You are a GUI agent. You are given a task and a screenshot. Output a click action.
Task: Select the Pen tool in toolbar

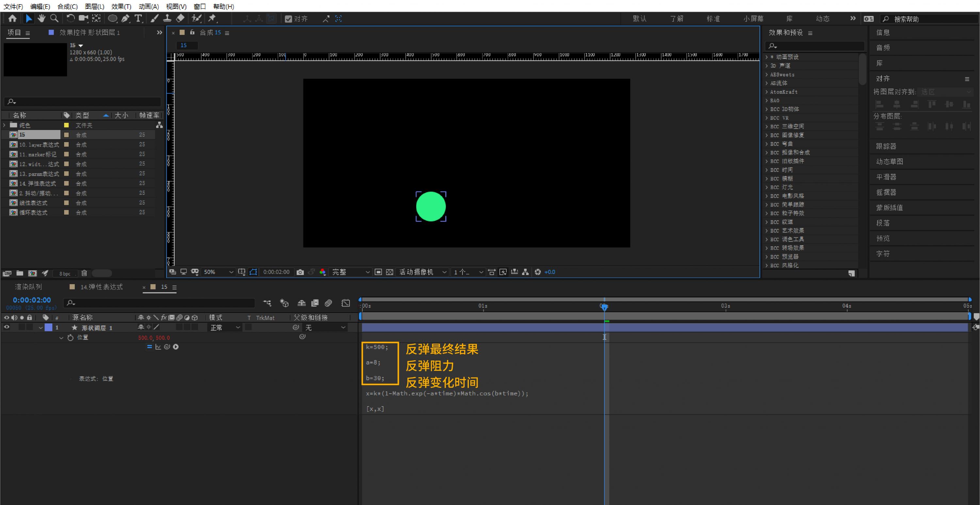(125, 18)
